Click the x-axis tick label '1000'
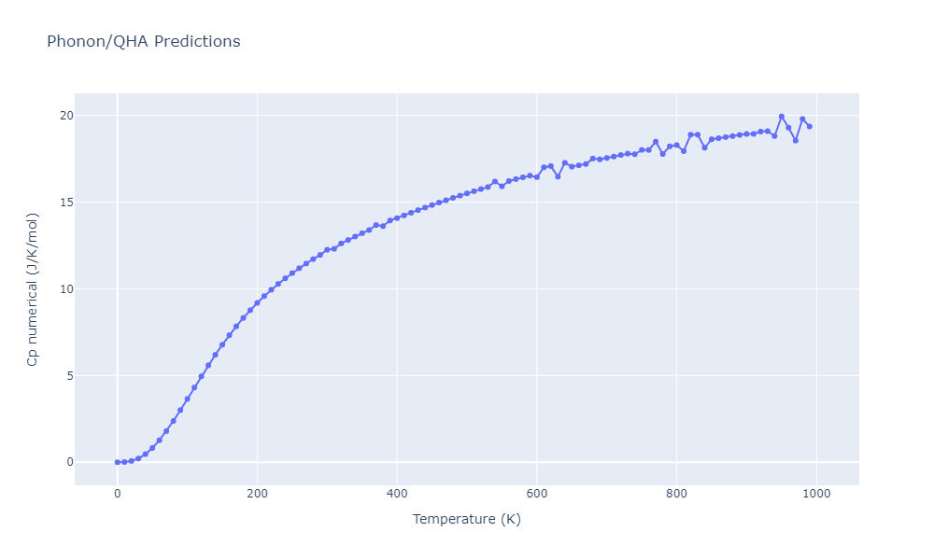This screenshot has width=934, height=560. coord(816,494)
